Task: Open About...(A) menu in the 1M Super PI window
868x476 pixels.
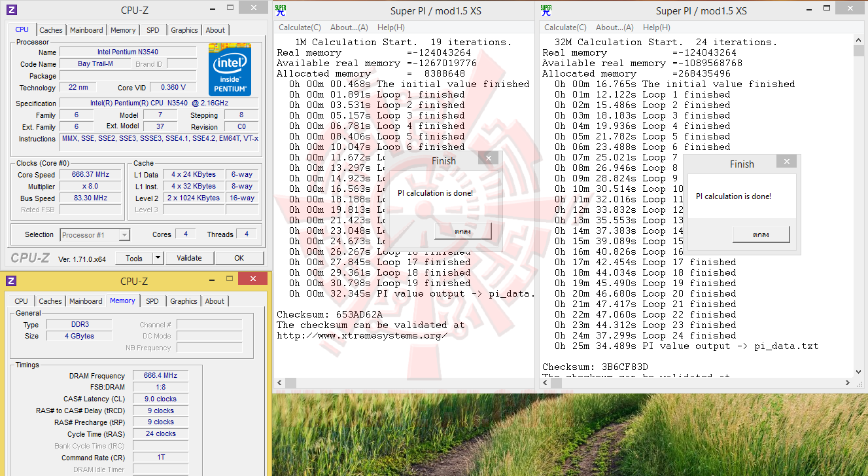Action: click(x=349, y=27)
